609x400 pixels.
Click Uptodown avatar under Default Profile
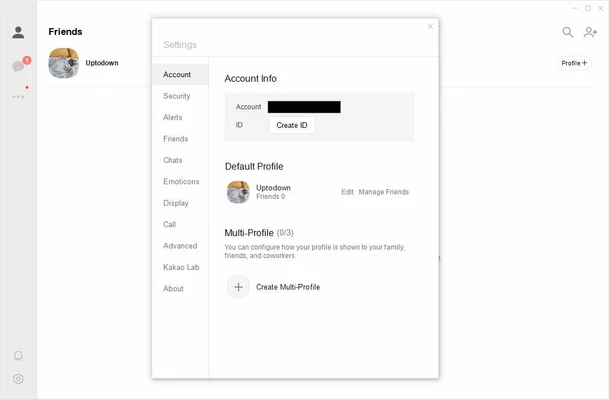[238, 192]
